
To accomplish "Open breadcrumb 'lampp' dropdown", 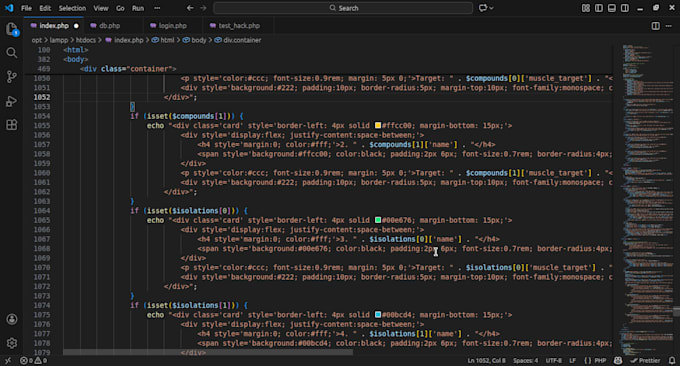I will click(59, 40).
